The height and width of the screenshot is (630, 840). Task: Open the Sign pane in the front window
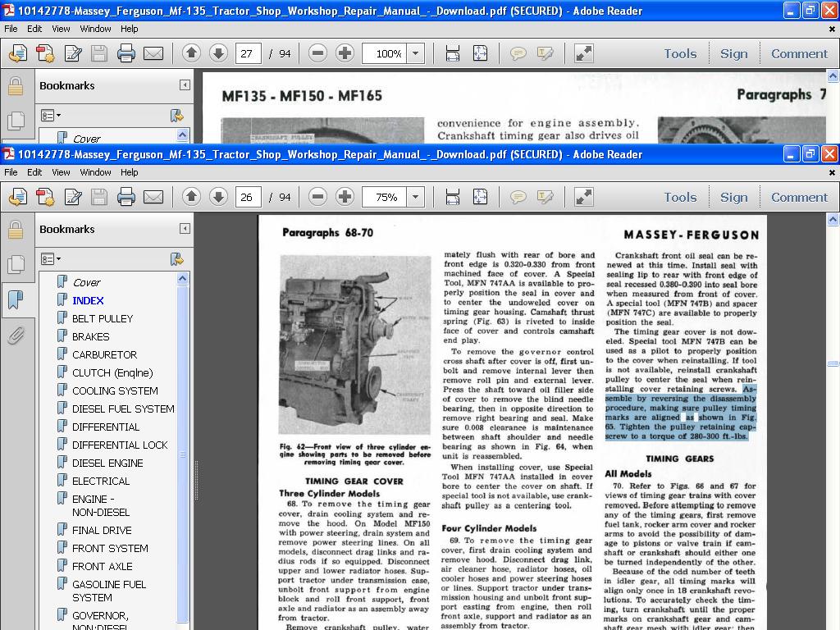pyautogui.click(x=734, y=197)
